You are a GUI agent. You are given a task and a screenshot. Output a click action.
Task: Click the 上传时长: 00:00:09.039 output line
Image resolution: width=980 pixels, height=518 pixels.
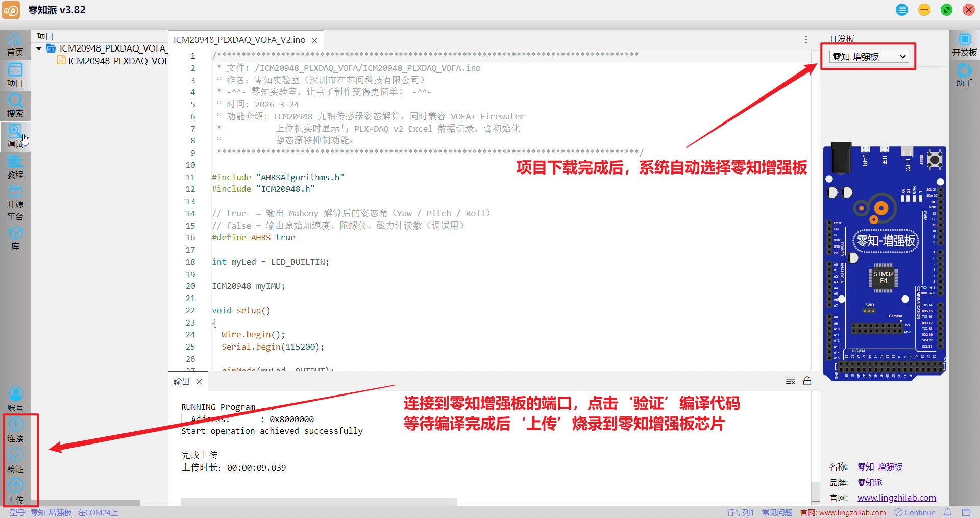point(233,467)
